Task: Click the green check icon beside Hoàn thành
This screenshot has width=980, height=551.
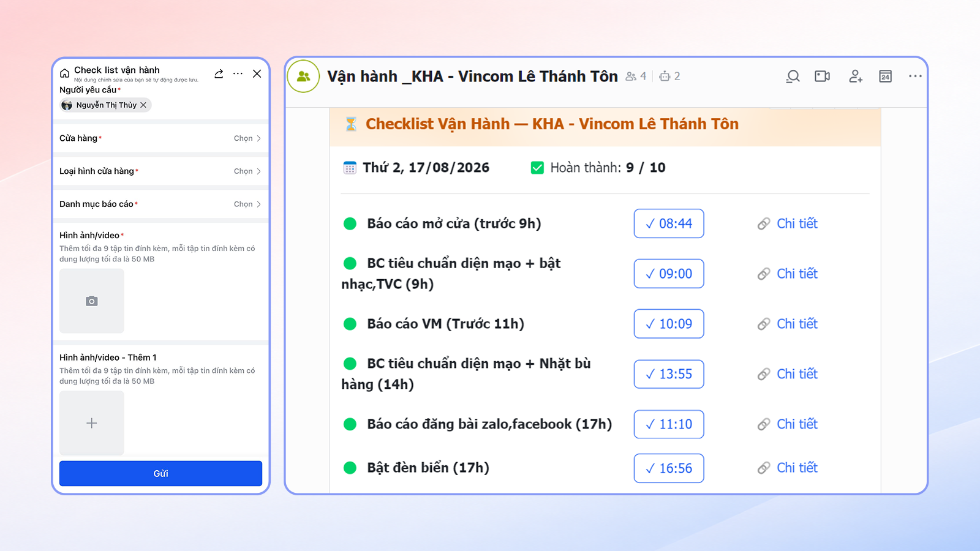Action: point(537,168)
